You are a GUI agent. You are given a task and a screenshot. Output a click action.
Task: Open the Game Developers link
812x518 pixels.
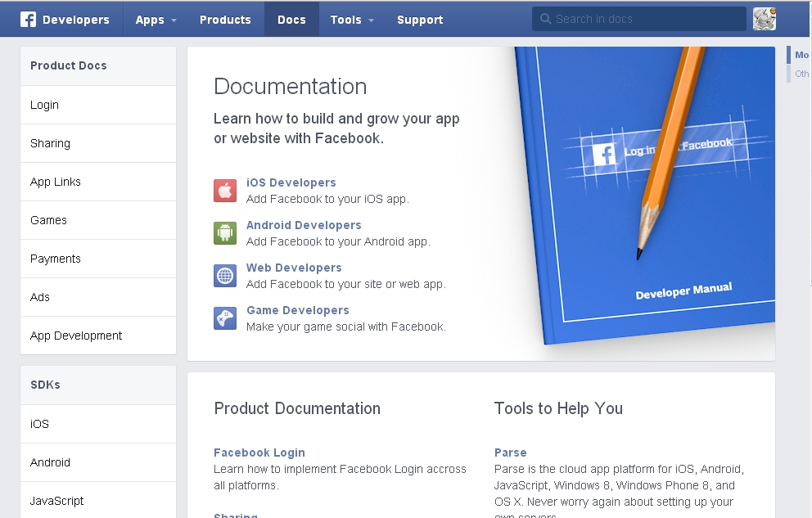pos(298,310)
